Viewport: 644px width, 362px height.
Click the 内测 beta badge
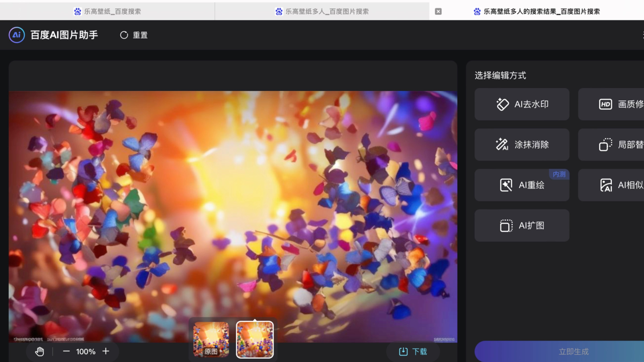point(559,174)
